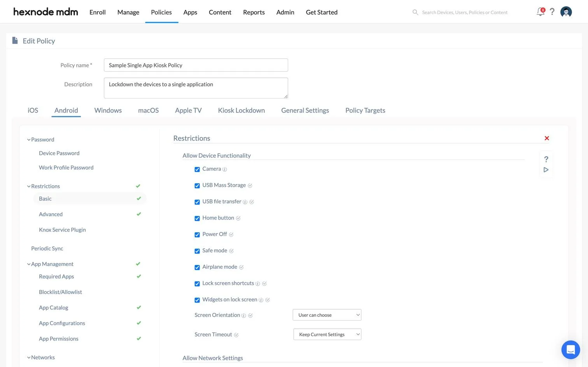The width and height of the screenshot is (588, 367).
Task: Open the notifications bell icon
Action: click(x=541, y=12)
